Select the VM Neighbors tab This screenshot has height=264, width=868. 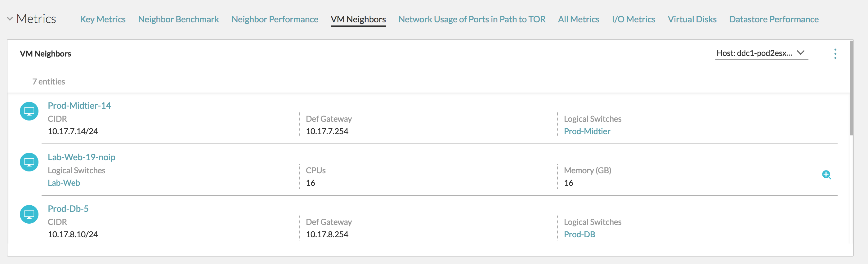tap(358, 19)
